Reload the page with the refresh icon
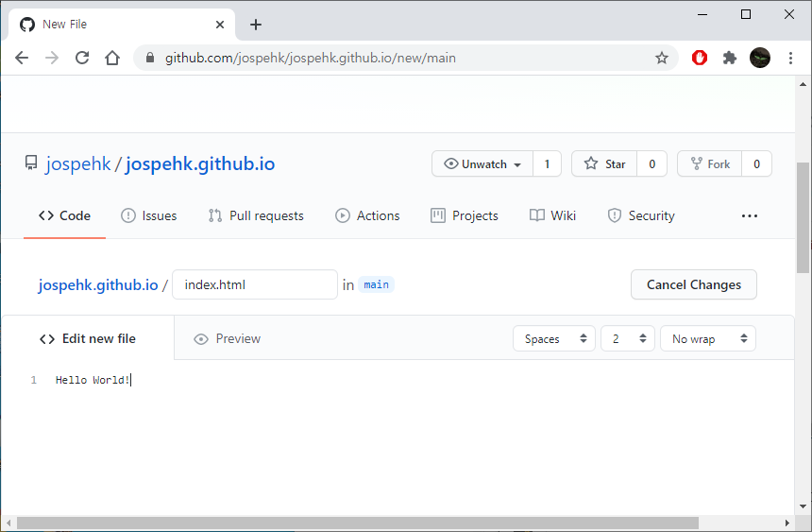Screen dimensions: 812x532 [x=82, y=58]
